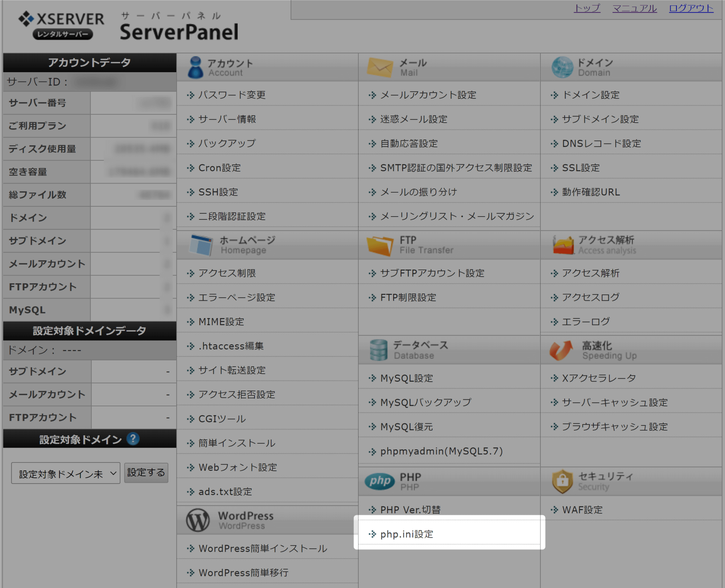
Task: Open SSH設定
Action: click(218, 192)
